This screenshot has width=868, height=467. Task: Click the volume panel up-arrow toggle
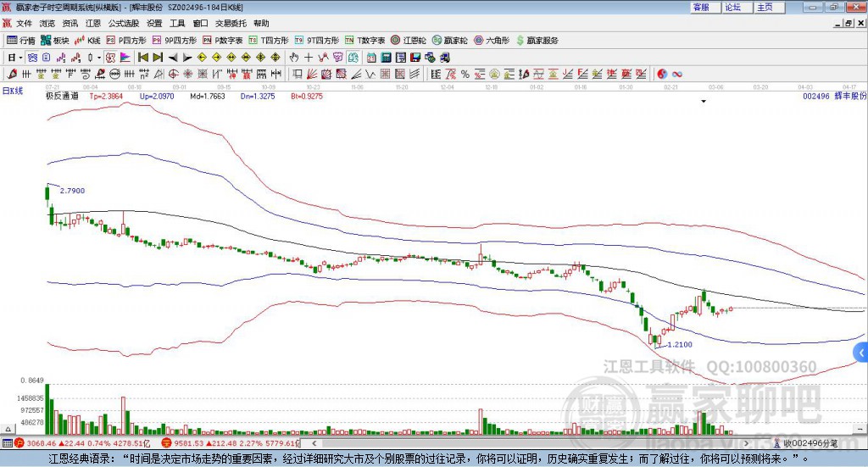tap(8, 429)
